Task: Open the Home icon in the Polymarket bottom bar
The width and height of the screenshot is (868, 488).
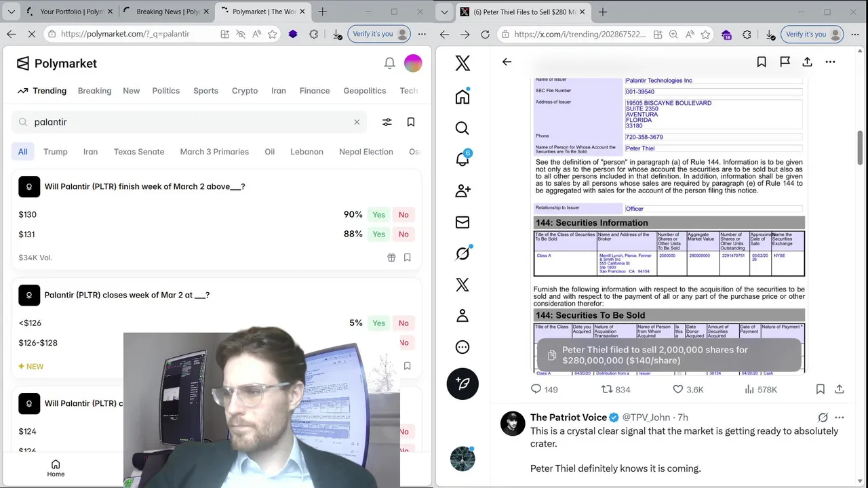Action: [56, 468]
